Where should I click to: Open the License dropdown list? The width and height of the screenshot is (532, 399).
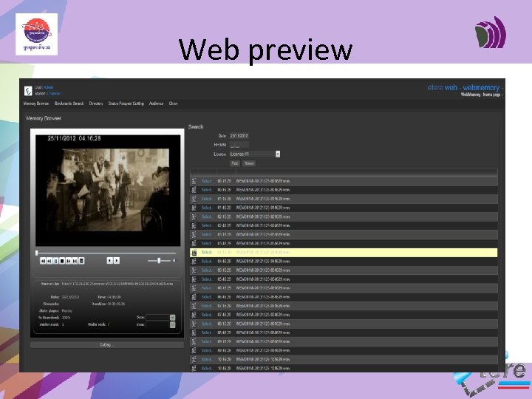point(278,154)
